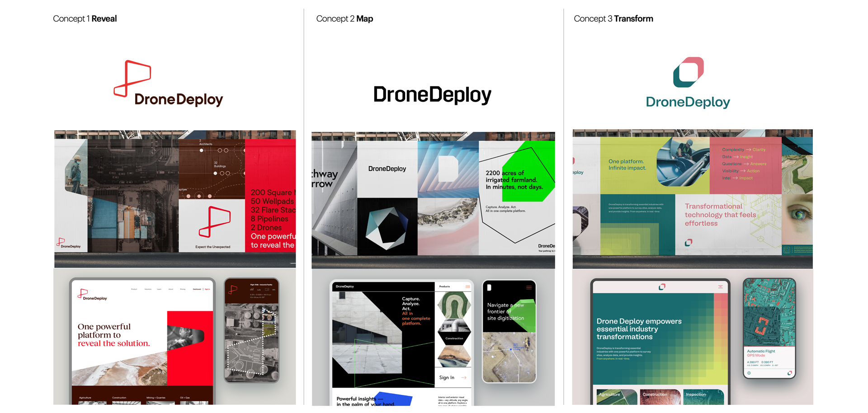Open Solutions in Concept 1 tablet navigation

click(x=148, y=289)
